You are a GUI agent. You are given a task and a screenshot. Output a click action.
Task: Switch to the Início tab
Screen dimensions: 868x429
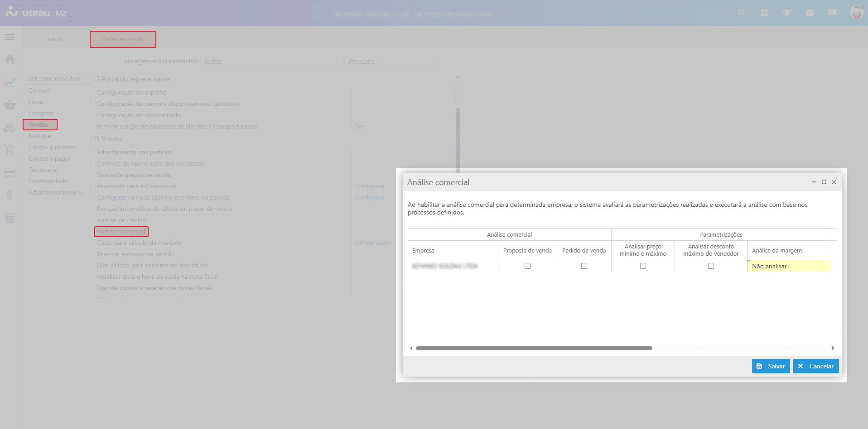click(x=55, y=39)
